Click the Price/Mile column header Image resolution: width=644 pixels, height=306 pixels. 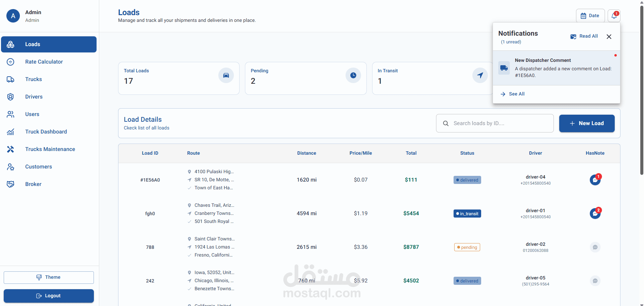click(361, 153)
